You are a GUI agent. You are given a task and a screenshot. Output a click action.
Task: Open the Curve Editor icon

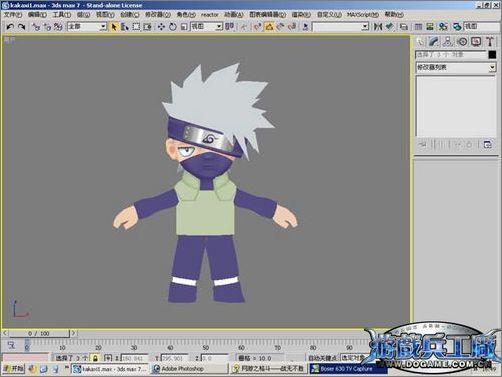pyautogui.click(x=418, y=27)
